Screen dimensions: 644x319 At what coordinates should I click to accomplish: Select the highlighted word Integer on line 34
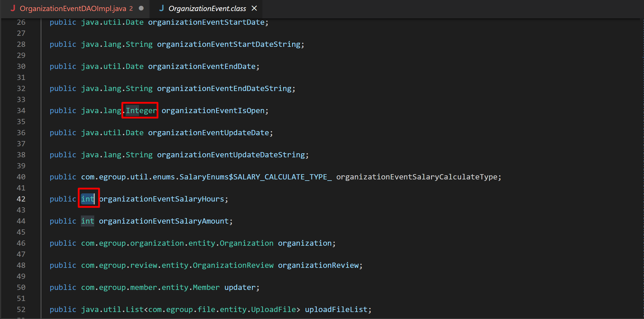(140, 111)
